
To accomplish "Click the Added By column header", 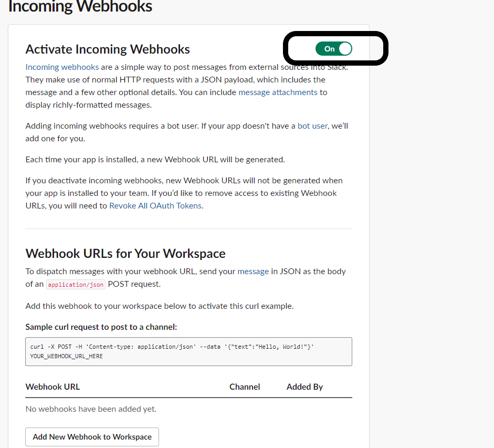I will click(304, 387).
